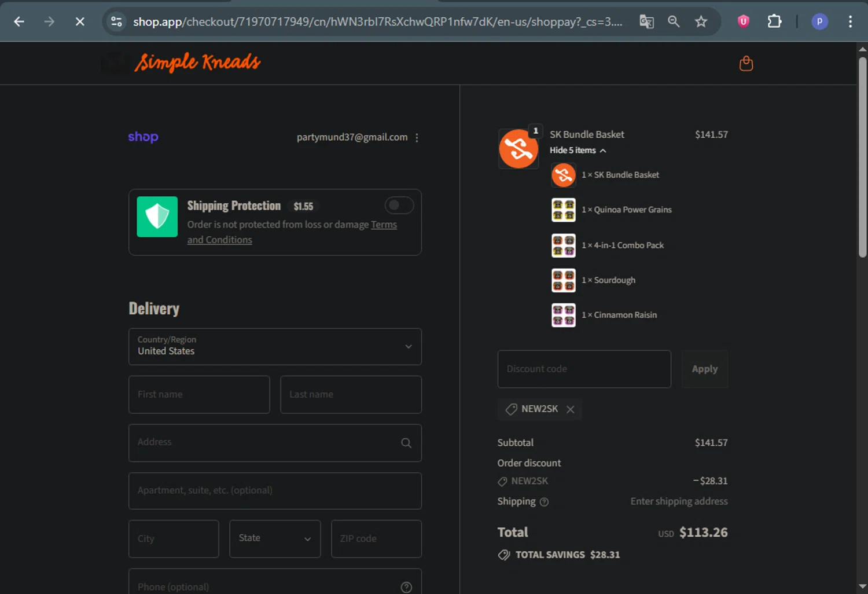Viewport: 868px width, 594px height.
Task: Click the Enter shipping address text
Action: 679,501
